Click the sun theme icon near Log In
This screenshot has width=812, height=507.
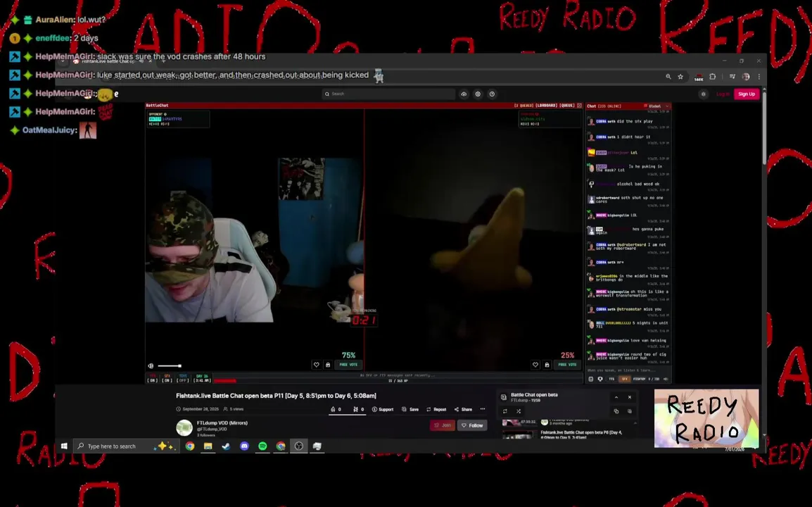tap(703, 94)
